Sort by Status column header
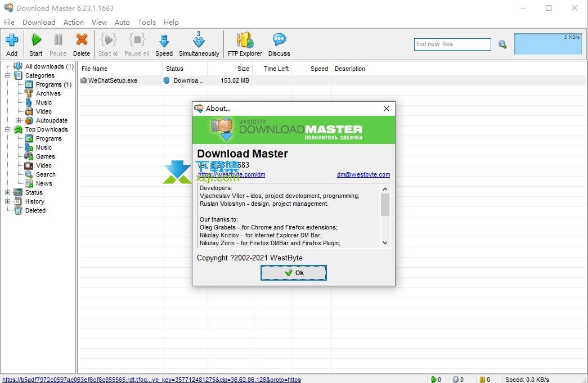The width and height of the screenshot is (588, 383). 185,69
